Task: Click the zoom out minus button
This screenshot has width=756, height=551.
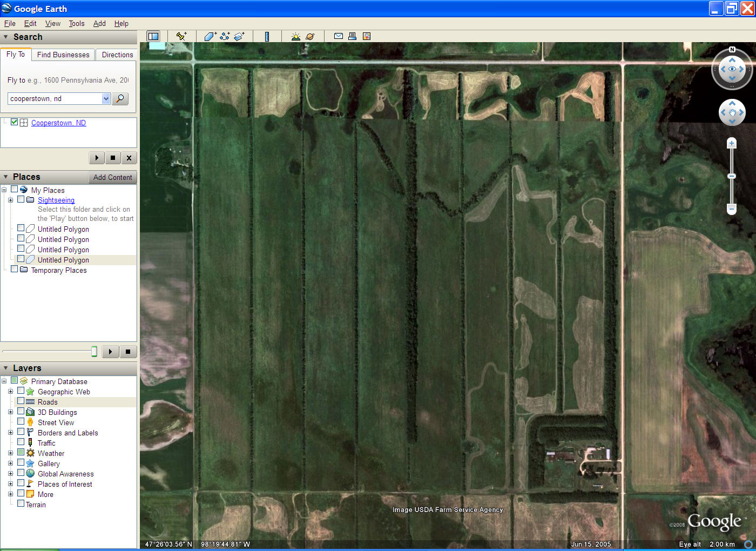Action: coord(732,209)
